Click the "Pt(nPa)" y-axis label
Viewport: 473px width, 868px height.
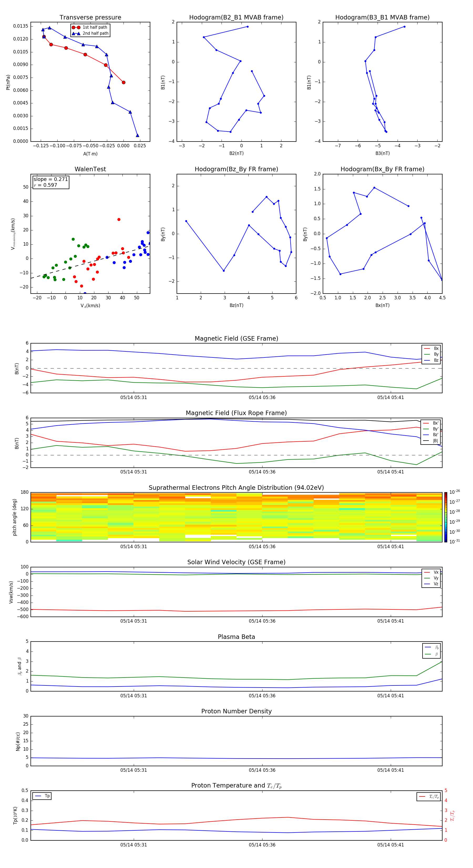coord(8,82)
